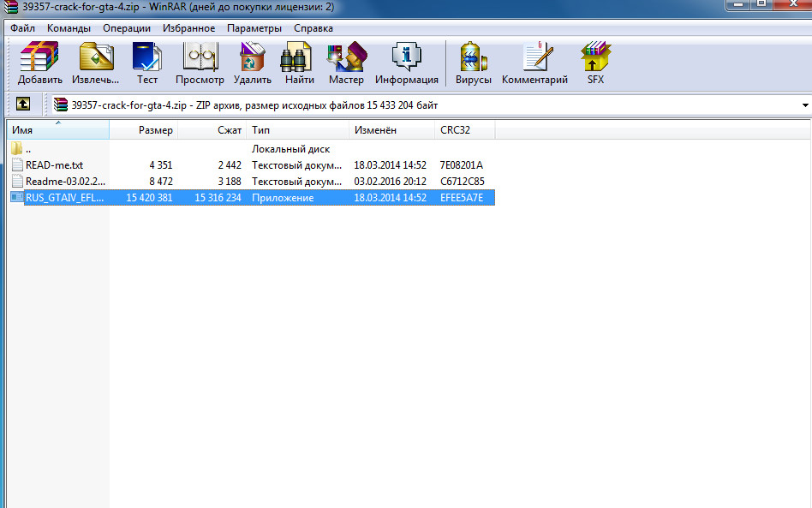Click packed size 15 316 234
The height and width of the screenshot is (508, 812).
click(x=218, y=198)
